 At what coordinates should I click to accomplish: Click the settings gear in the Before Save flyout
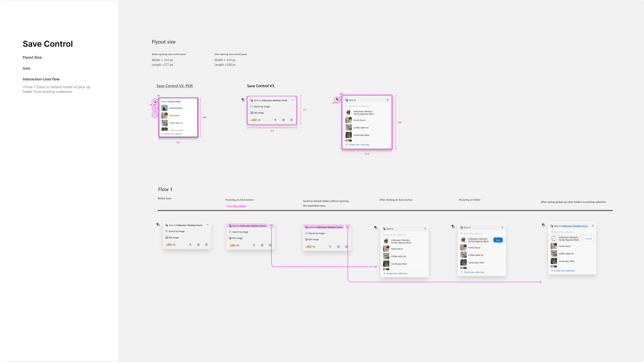(206, 245)
